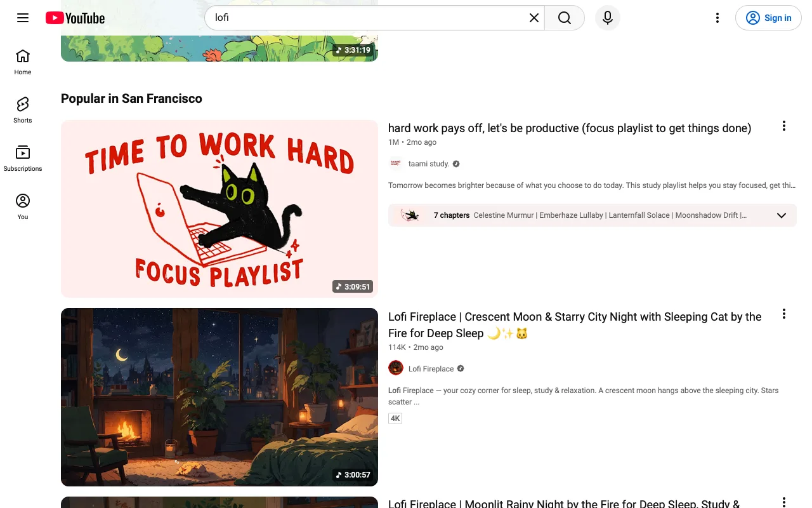The height and width of the screenshot is (508, 812).
Task: Open the Lofi Fireplace Crescent Moon thumbnail
Action: click(219, 397)
